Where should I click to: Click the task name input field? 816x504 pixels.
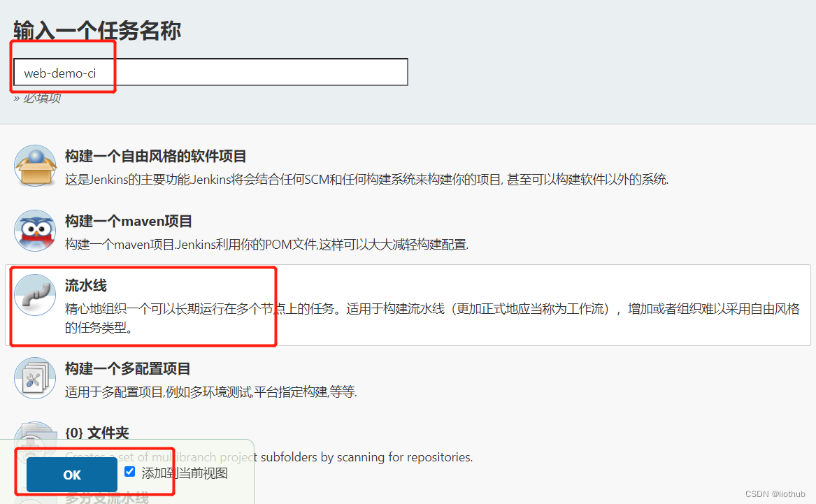point(210,72)
